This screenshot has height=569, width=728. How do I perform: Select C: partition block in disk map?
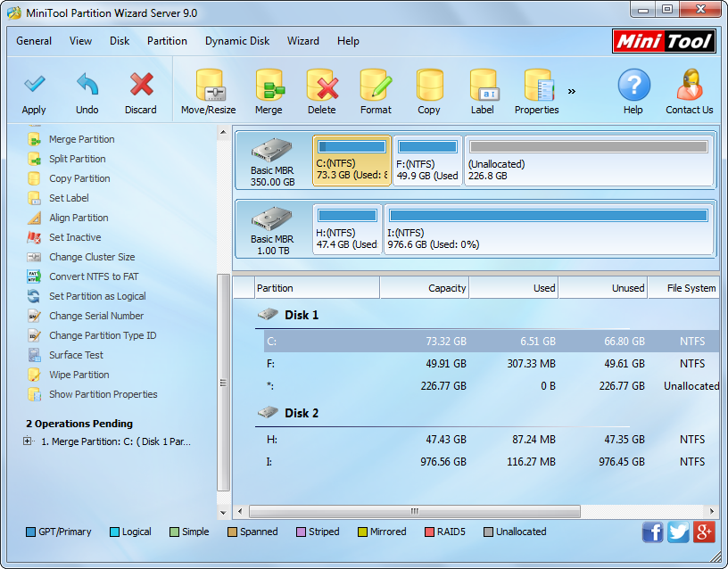pyautogui.click(x=352, y=161)
